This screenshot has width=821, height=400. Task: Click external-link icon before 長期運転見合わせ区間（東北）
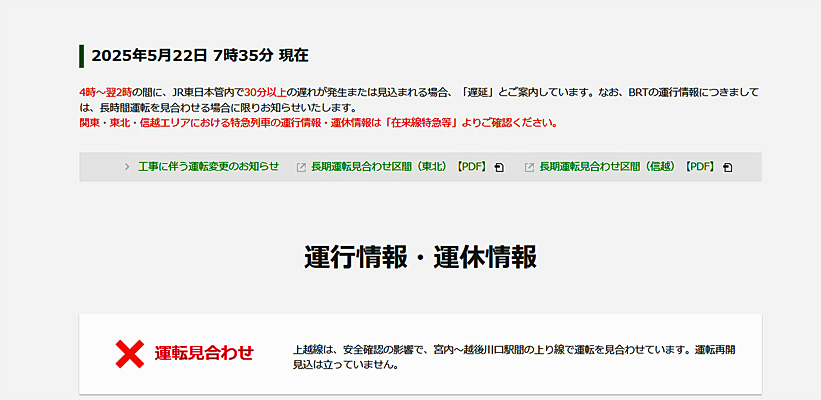(x=301, y=168)
